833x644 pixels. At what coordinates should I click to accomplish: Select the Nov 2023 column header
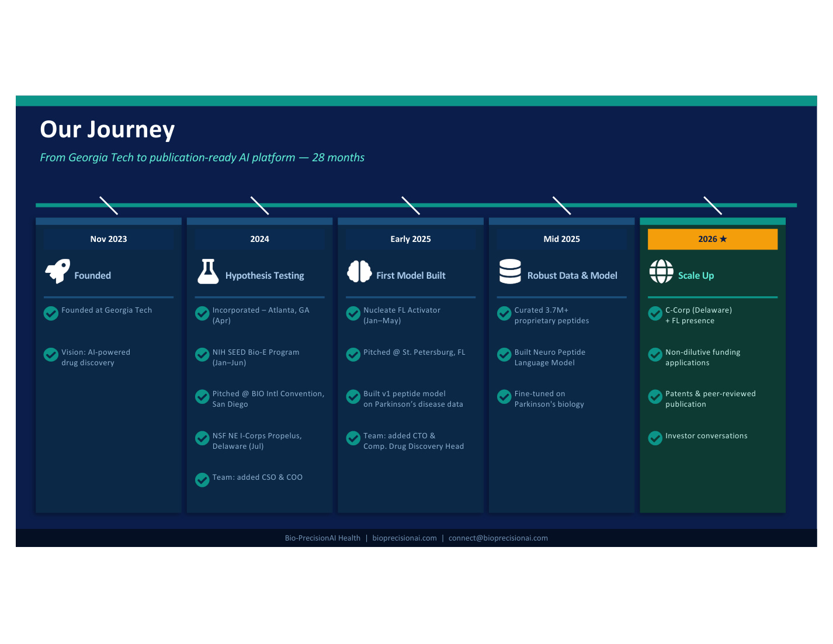coord(109,239)
